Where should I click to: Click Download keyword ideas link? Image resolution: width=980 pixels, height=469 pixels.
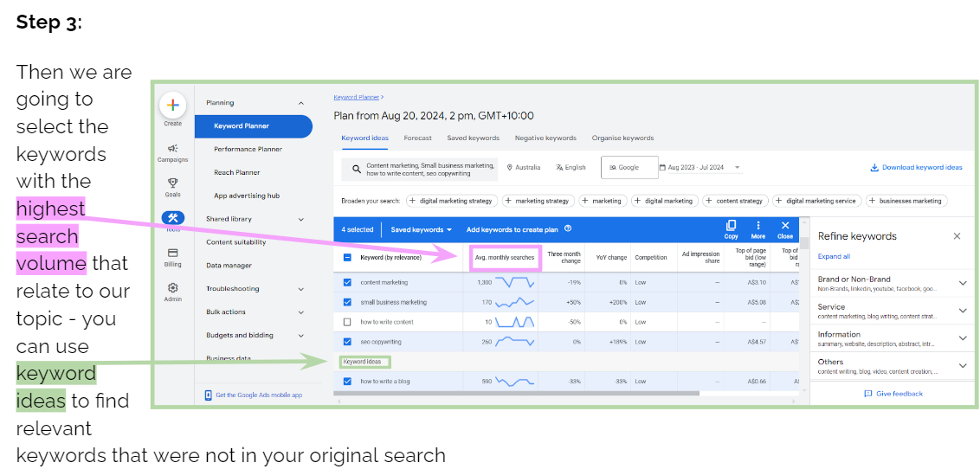click(916, 168)
